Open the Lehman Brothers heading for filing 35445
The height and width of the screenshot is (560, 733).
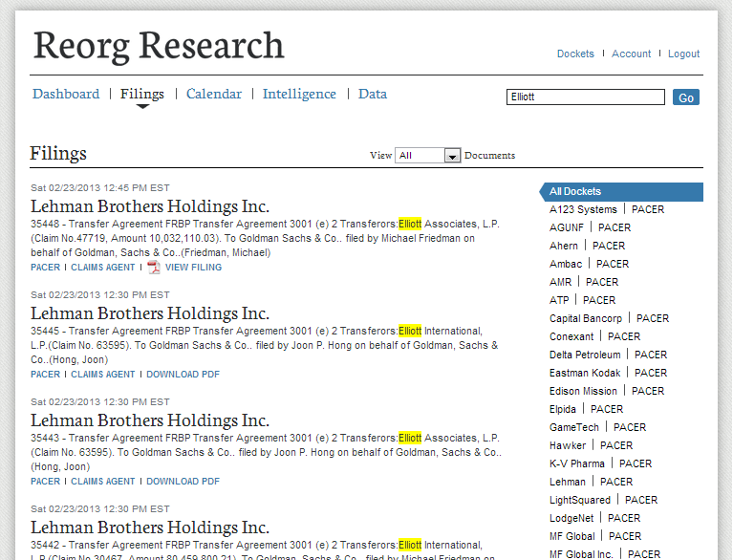[x=150, y=313]
